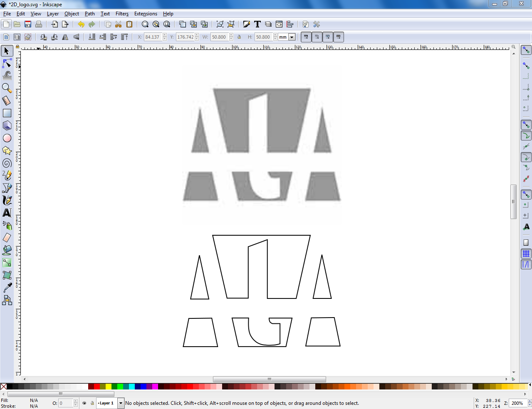Screen dimensions: 532x409
Task: Increase the zoom percentage spinner
Action: pyautogui.click(x=530, y=401)
